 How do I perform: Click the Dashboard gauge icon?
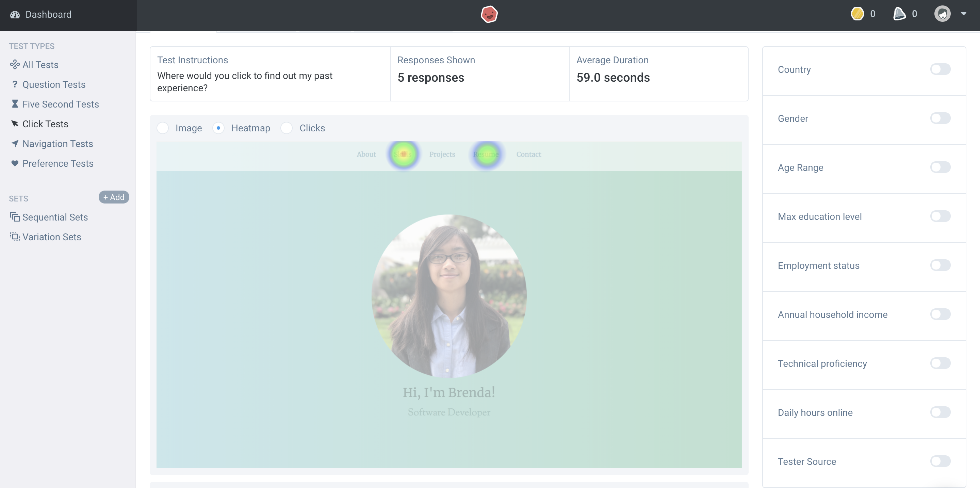click(15, 14)
